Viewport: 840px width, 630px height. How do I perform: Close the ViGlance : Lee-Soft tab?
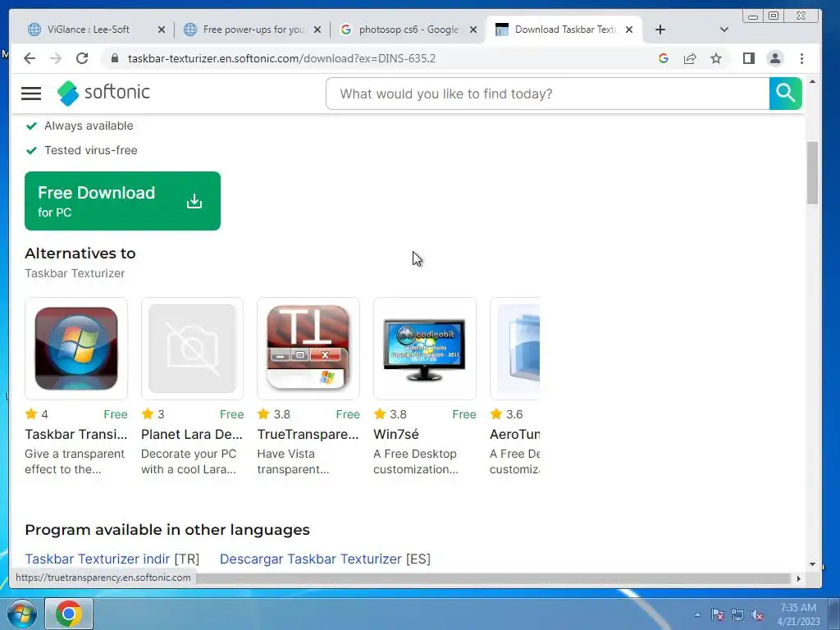click(x=162, y=30)
